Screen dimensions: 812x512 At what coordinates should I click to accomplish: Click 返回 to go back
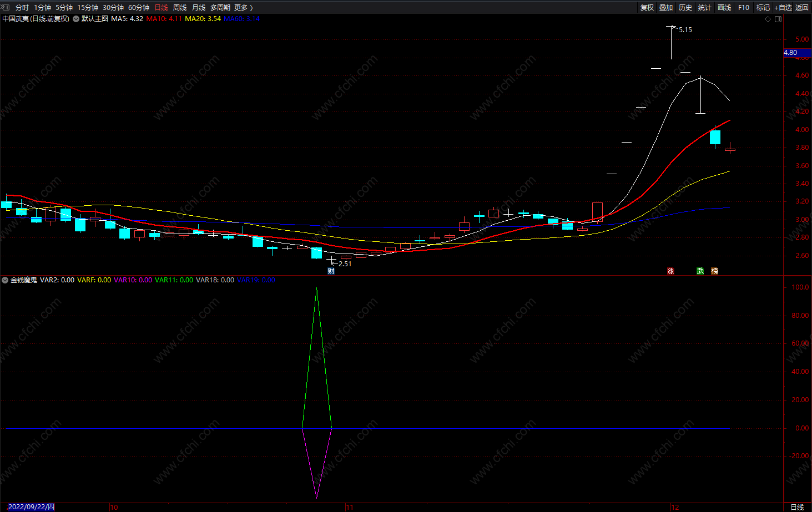click(802, 8)
